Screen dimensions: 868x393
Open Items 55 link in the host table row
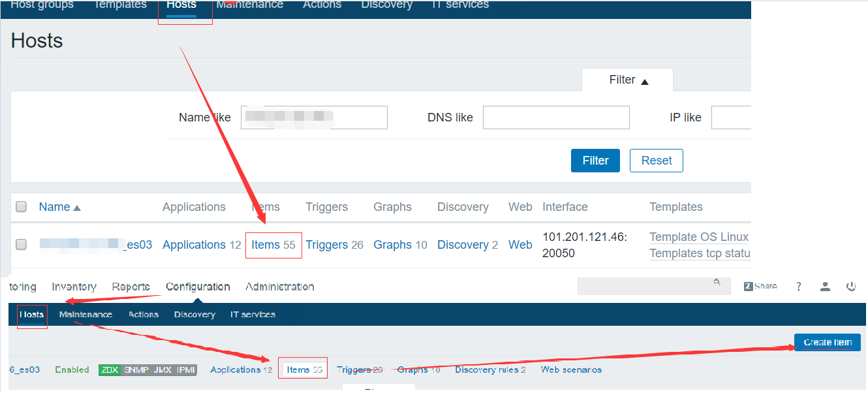click(273, 245)
